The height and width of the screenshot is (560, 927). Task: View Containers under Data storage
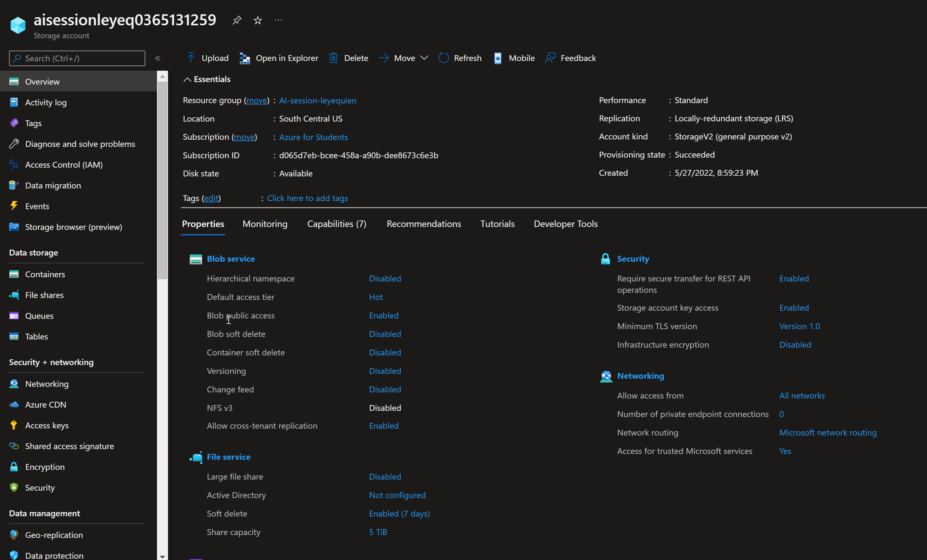tap(45, 274)
